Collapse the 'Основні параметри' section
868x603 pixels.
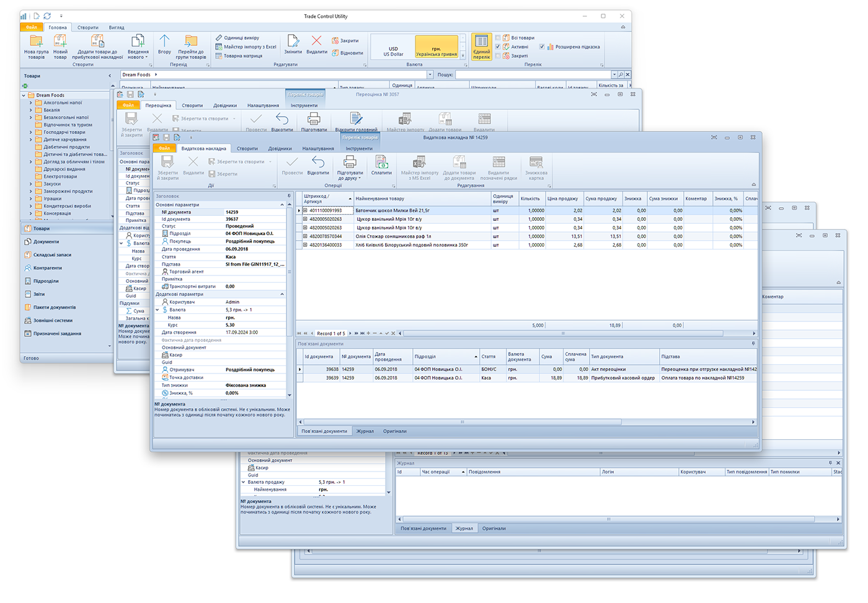[282, 205]
